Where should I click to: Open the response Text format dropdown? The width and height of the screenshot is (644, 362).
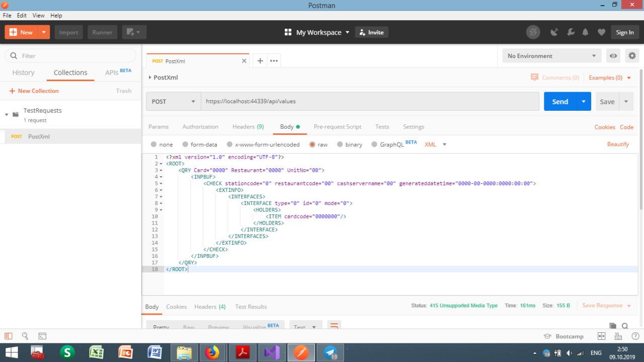[305, 326]
